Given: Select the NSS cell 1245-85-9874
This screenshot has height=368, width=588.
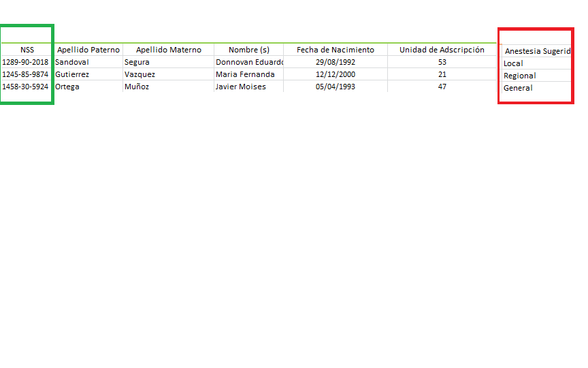Looking at the screenshot, I should click(x=26, y=74).
